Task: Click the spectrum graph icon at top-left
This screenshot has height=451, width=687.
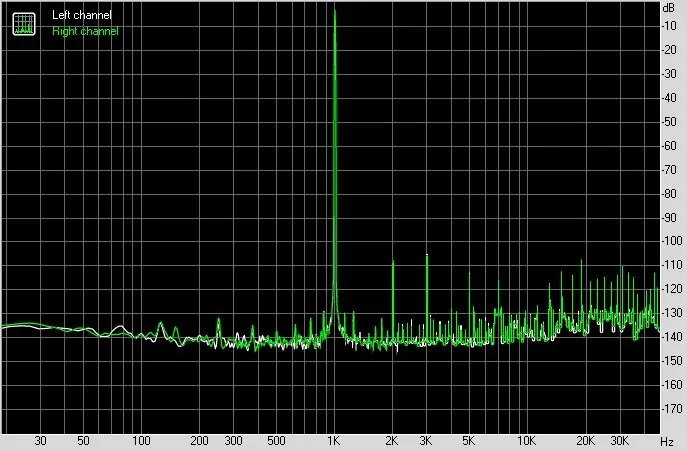Action: [24, 24]
